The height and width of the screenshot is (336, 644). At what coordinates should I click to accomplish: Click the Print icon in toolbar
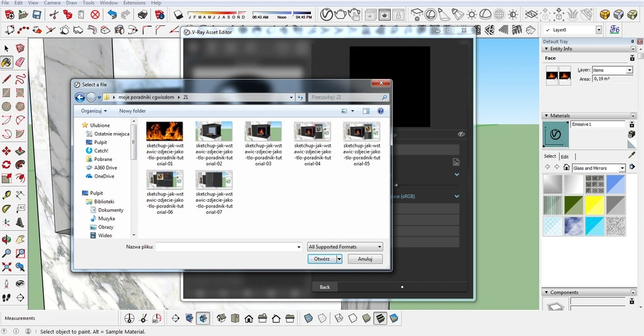pyautogui.click(x=142, y=14)
